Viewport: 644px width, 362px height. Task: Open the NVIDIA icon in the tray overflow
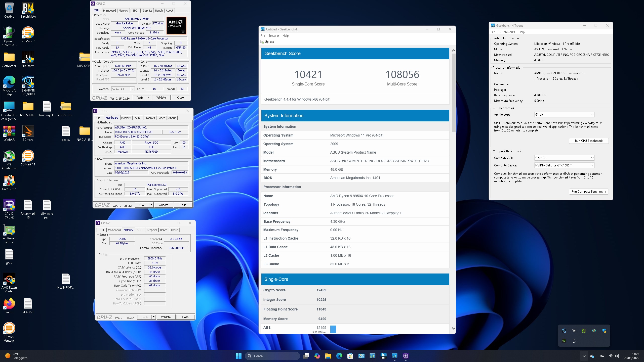pos(564,341)
